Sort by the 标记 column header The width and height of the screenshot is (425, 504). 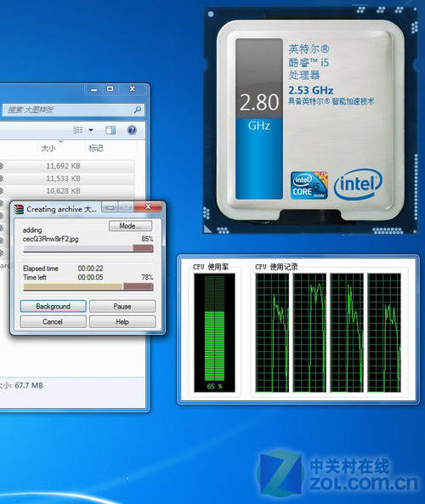[x=96, y=148]
